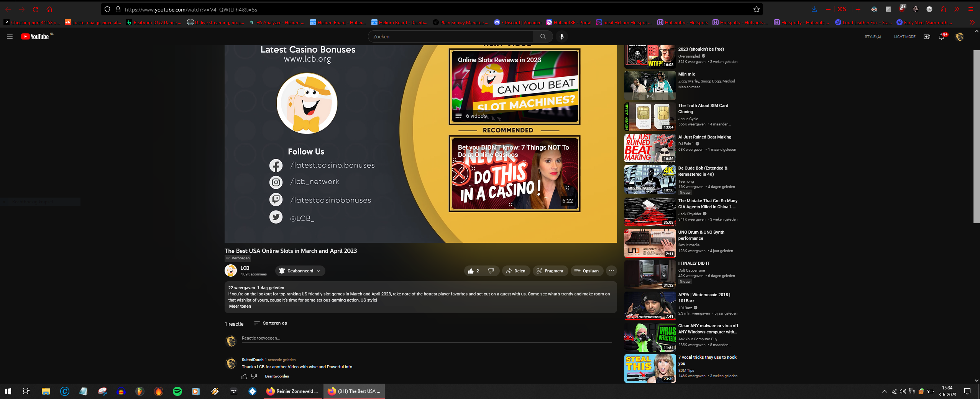
Task: Open the notifications bell
Action: [x=941, y=37]
